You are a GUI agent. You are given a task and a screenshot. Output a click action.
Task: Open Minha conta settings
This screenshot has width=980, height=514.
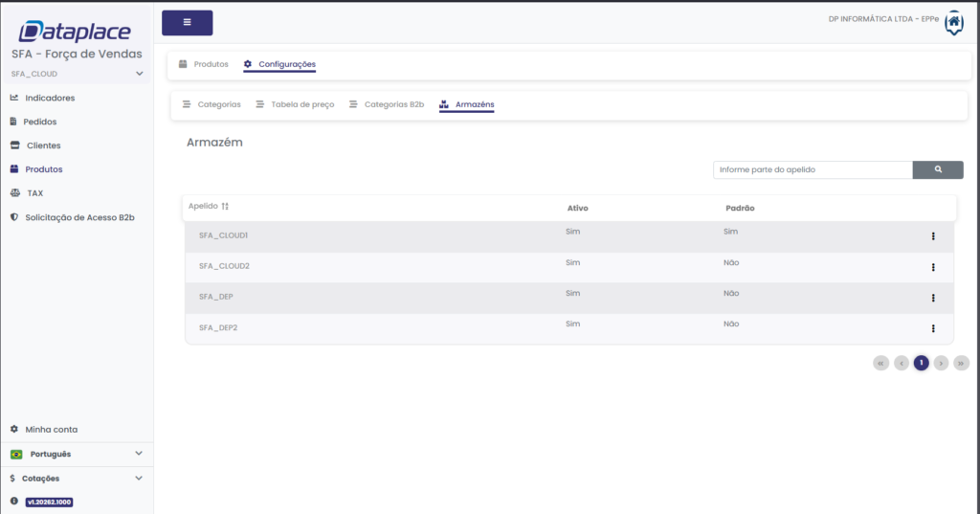[51, 430]
